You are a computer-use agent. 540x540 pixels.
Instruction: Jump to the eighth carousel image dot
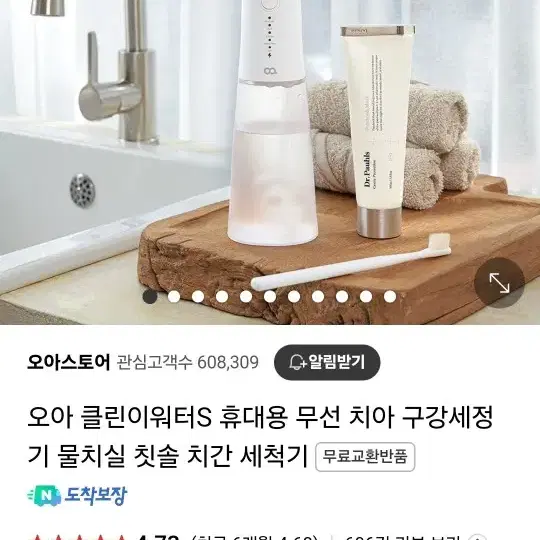pos(318,297)
